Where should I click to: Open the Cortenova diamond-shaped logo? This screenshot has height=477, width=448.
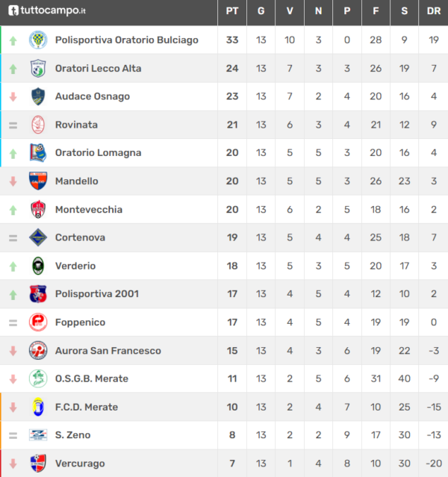click(38, 237)
